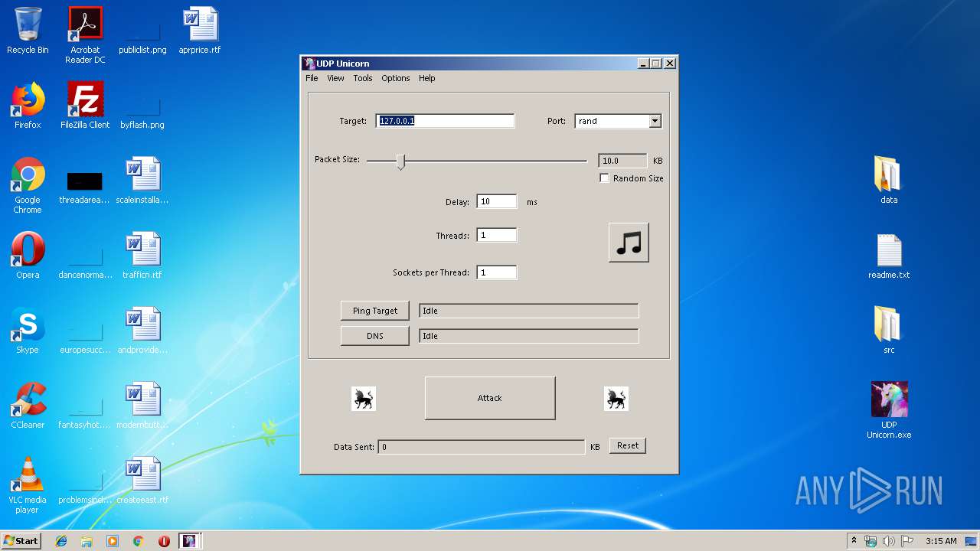Open the Help menu

[x=426, y=78]
